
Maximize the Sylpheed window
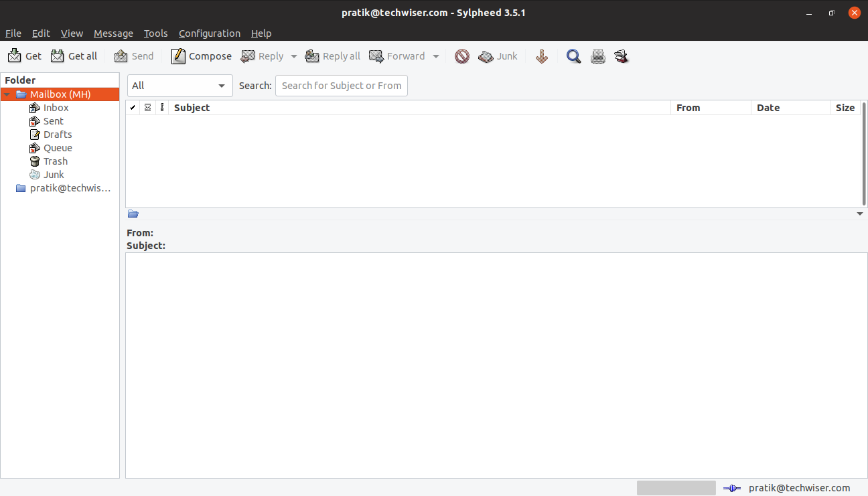(832, 13)
